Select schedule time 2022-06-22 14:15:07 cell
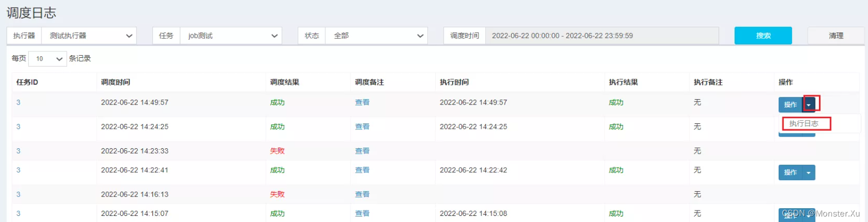Viewport: 868px width, 222px height. coord(135,214)
